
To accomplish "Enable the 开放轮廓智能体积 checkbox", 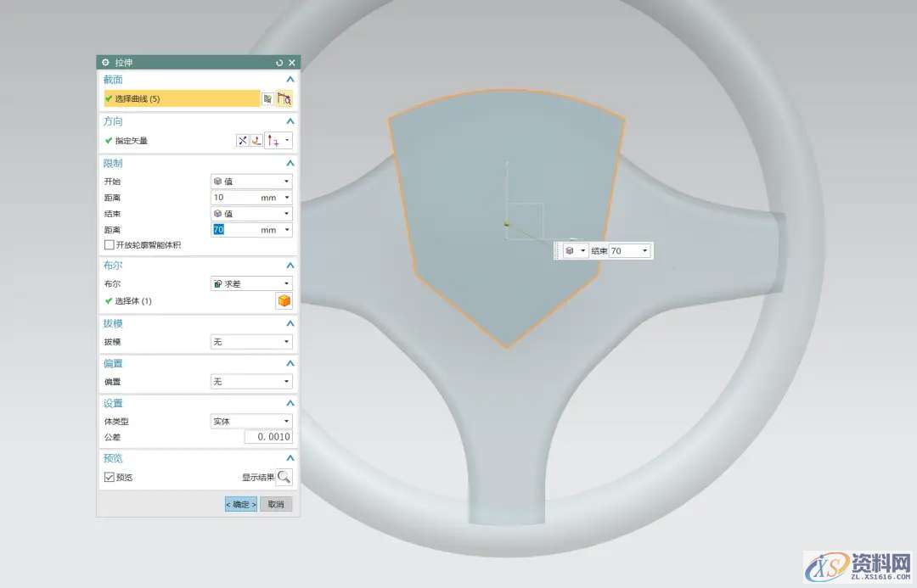I will (x=109, y=245).
